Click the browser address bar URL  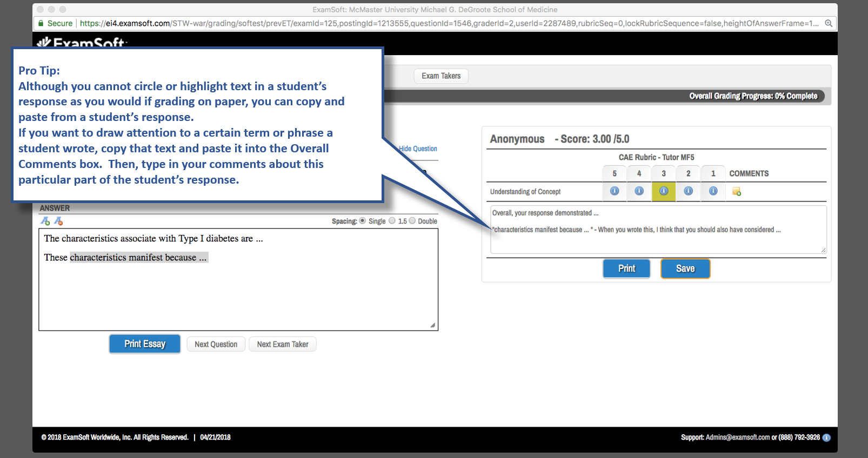click(x=449, y=23)
